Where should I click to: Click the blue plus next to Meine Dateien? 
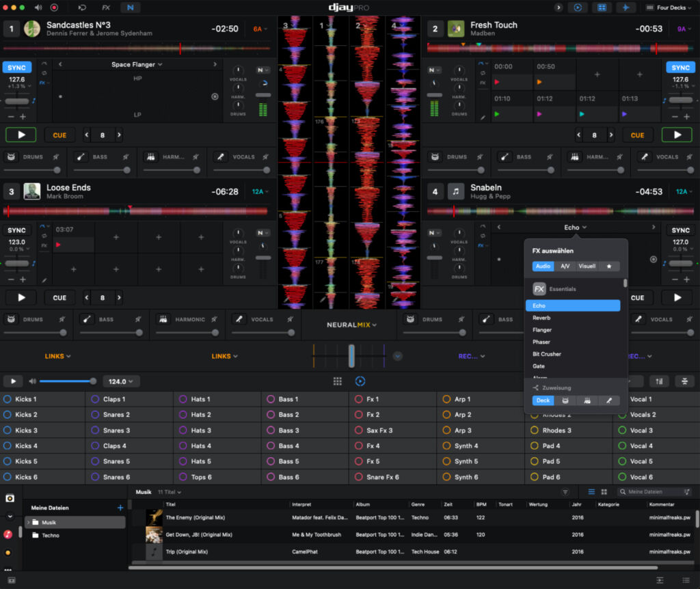120,508
